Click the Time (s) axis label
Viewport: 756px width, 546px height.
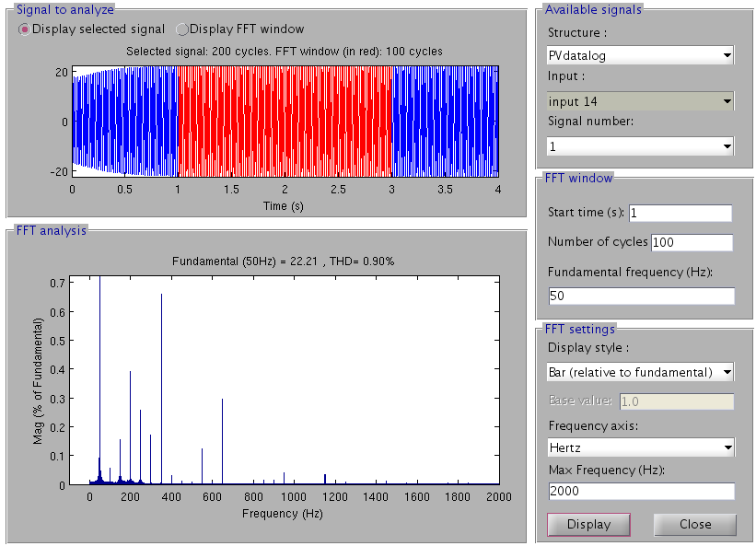tap(284, 206)
